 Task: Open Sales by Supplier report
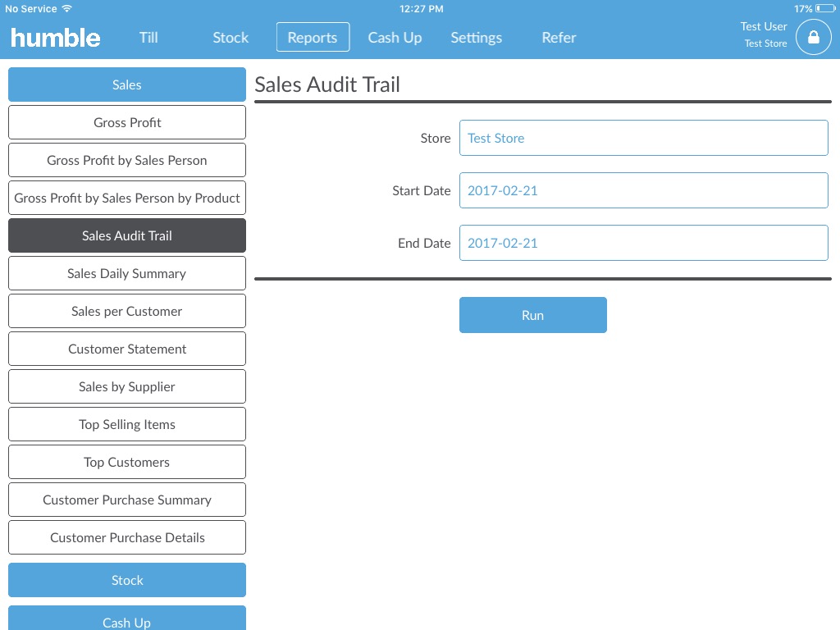(127, 387)
